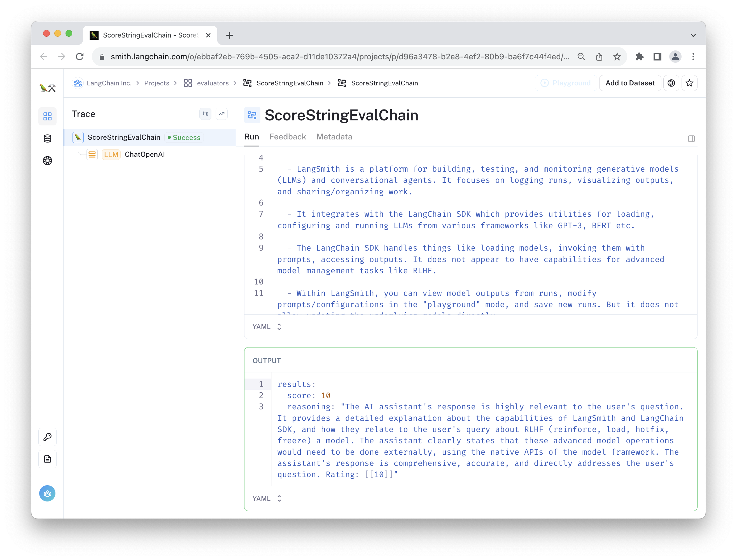This screenshot has height=560, width=737.
Task: Open the organization avatar at sidebar bottom
Action: (x=47, y=493)
